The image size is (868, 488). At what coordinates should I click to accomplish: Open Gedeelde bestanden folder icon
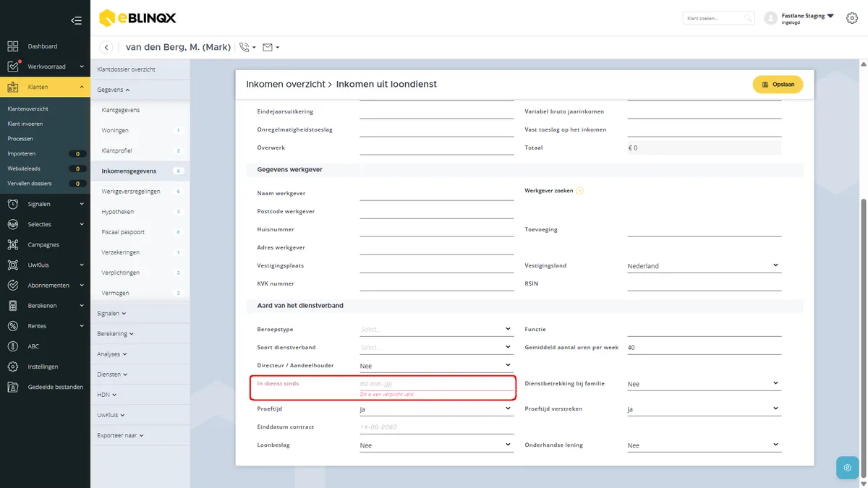[x=13, y=387]
